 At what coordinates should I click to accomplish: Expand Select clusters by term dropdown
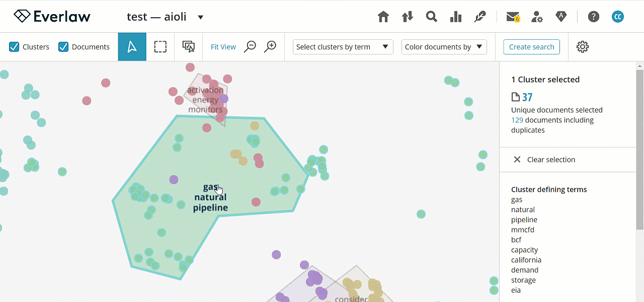coord(343,47)
